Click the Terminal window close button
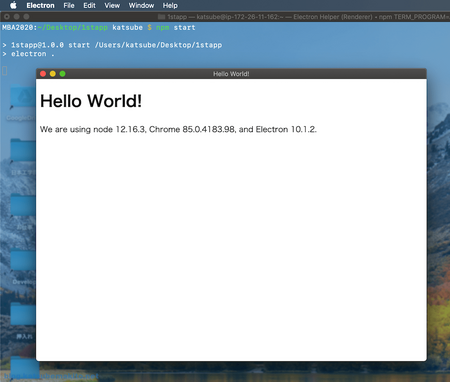Image resolution: width=450 pixels, height=382 pixels. tap(7, 17)
